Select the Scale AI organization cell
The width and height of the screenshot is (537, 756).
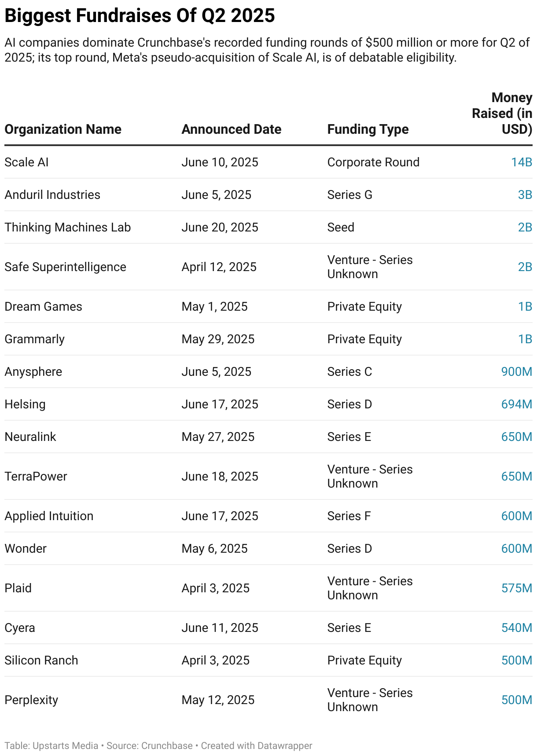click(26, 162)
